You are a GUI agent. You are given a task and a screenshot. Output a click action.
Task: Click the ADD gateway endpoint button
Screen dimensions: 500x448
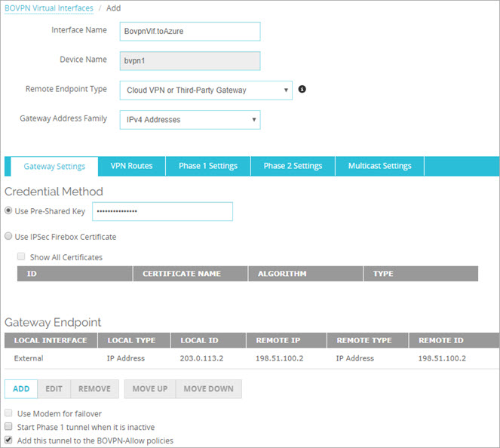point(21,389)
